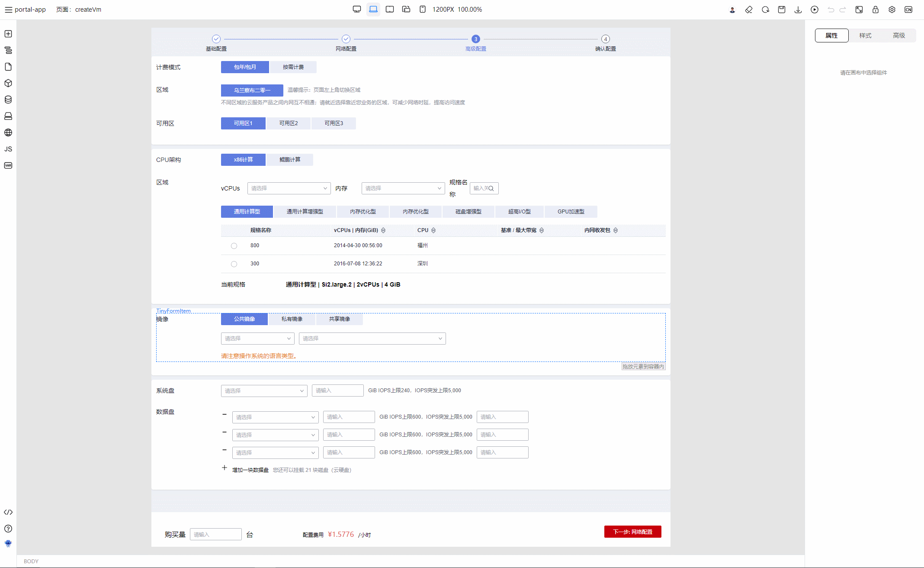Click the 购买量 quantity input field

pyautogui.click(x=216, y=534)
